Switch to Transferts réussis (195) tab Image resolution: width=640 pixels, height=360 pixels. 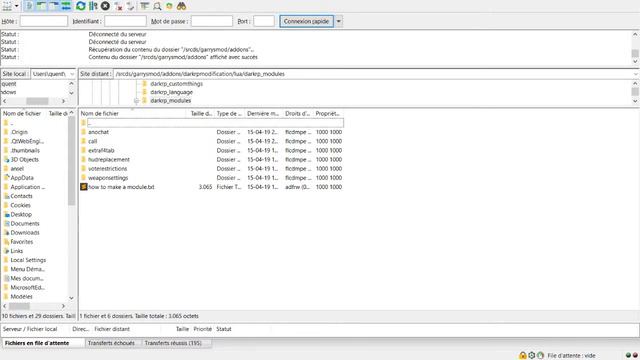[173, 343]
